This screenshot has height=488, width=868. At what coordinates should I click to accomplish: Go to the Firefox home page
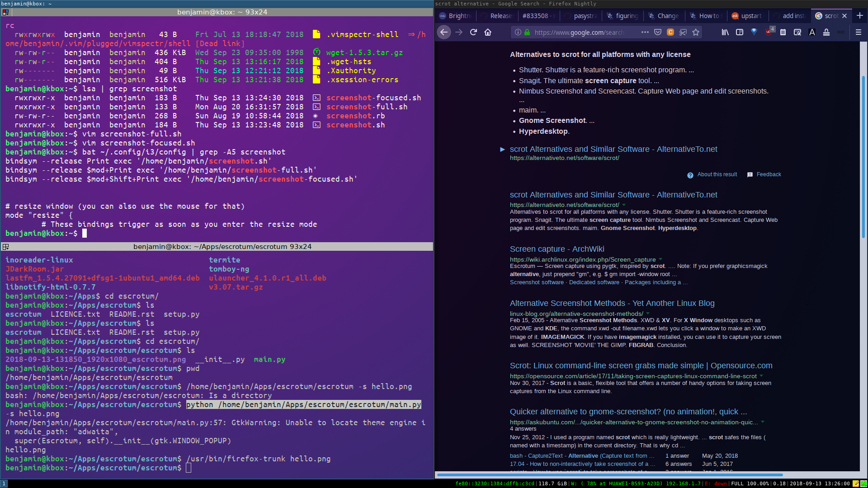pyautogui.click(x=488, y=32)
